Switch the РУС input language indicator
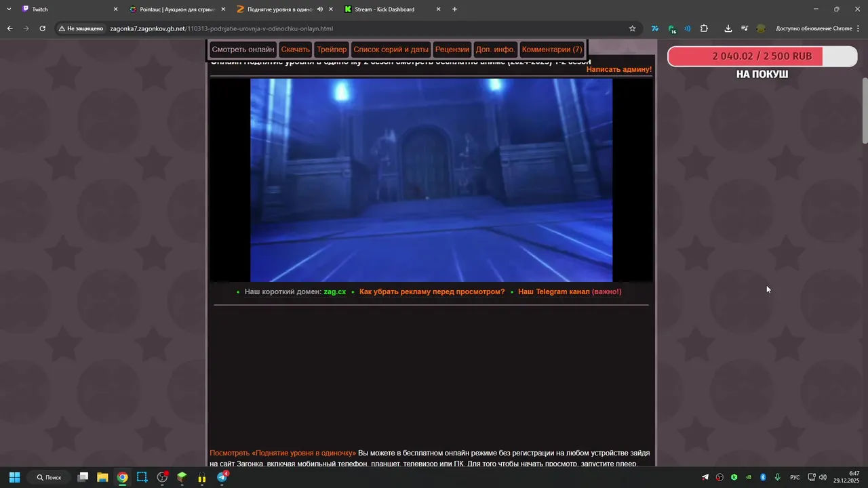 tap(795, 477)
